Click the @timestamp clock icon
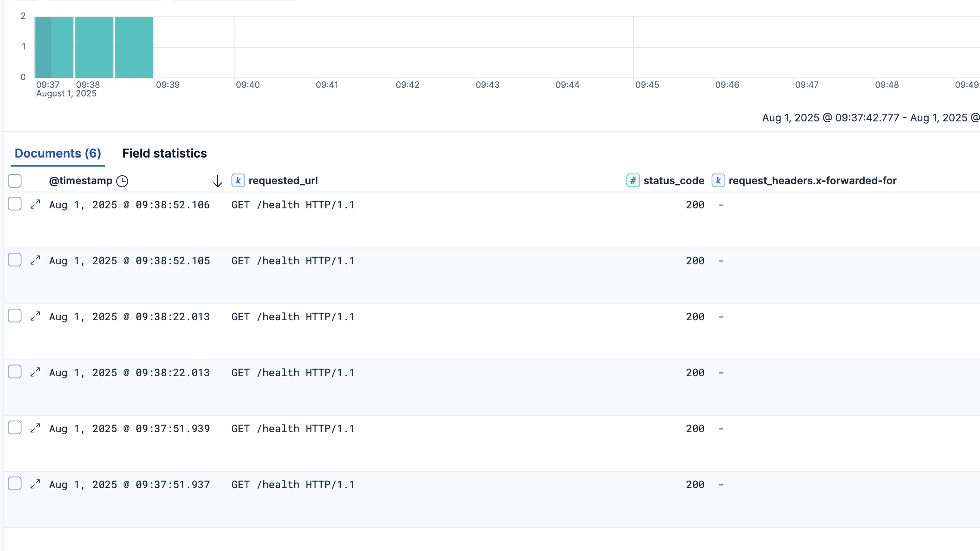 point(123,181)
